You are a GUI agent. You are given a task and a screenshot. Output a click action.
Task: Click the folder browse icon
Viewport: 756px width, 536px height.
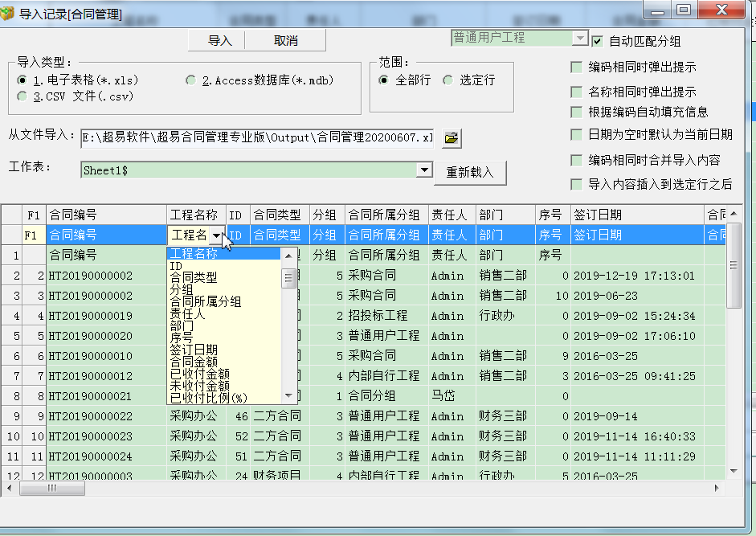click(452, 137)
